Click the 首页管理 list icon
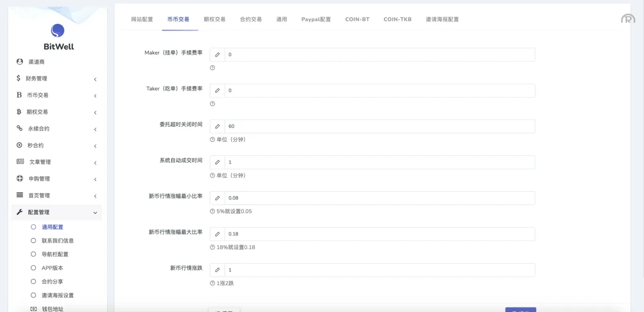The width and height of the screenshot is (644, 312). tap(20, 195)
